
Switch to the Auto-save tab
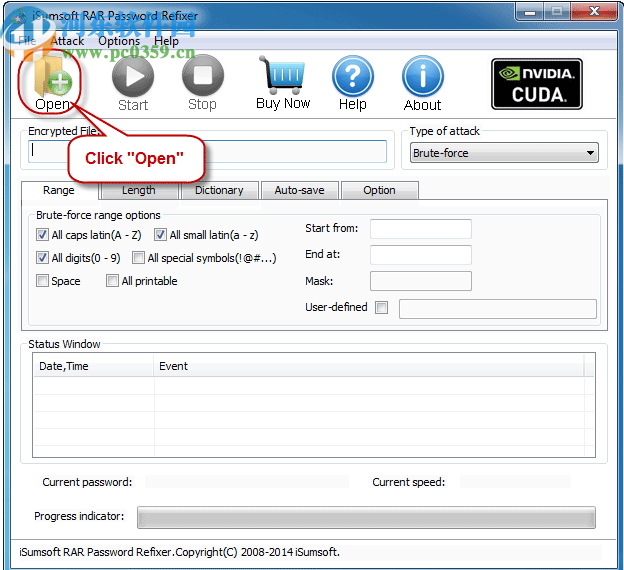pos(299,190)
